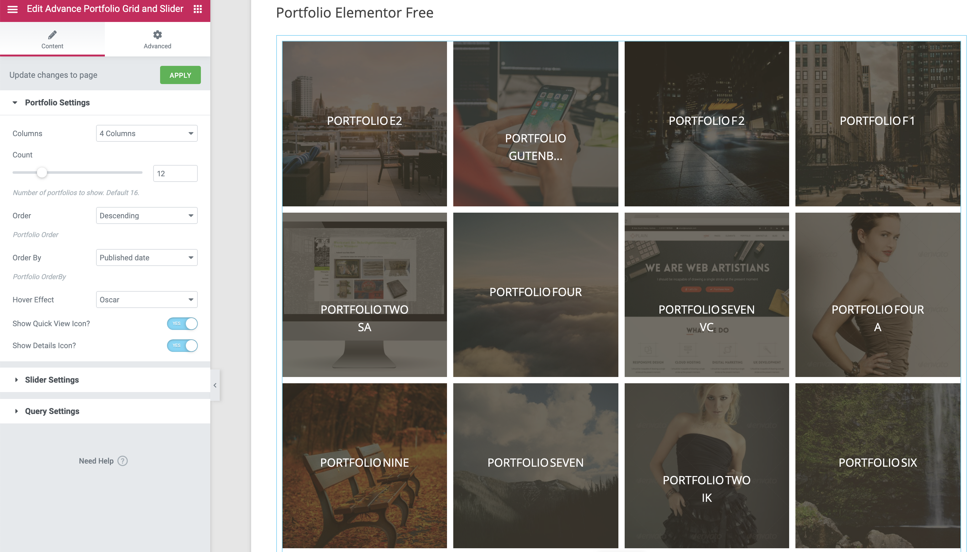Viewport: 980px width, 552px height.
Task: Click the Hover Effect label
Action: pyautogui.click(x=33, y=300)
